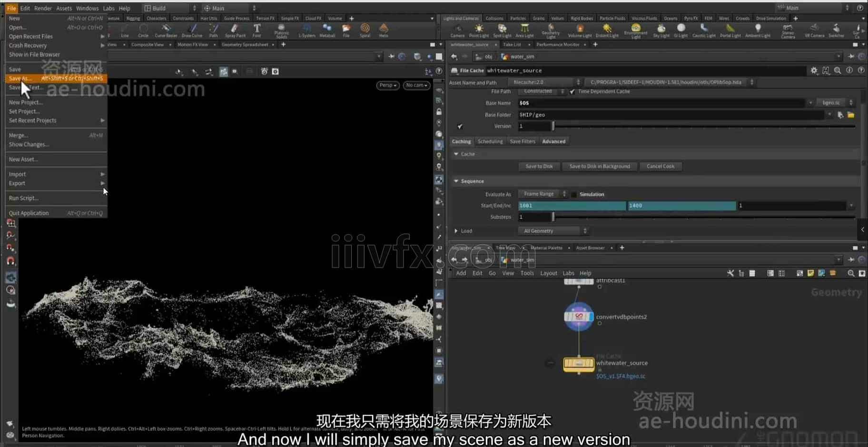Open the network editor Tools menu
This screenshot has width=868, height=447.
[527, 273]
